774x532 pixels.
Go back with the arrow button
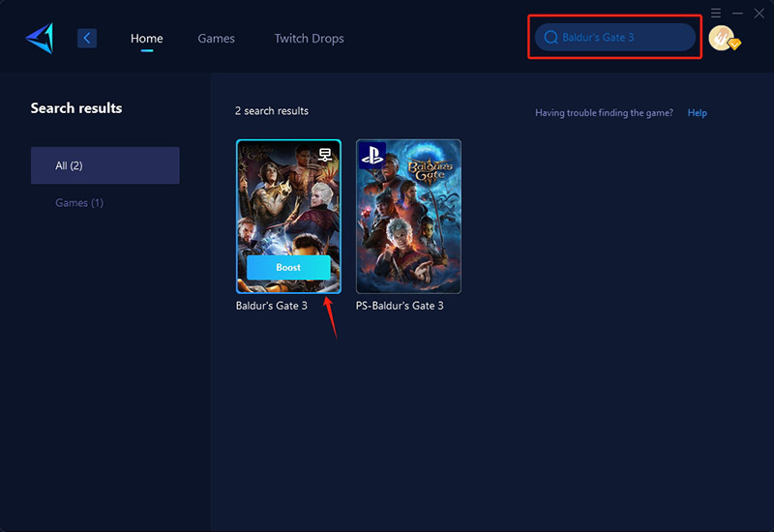coord(87,38)
